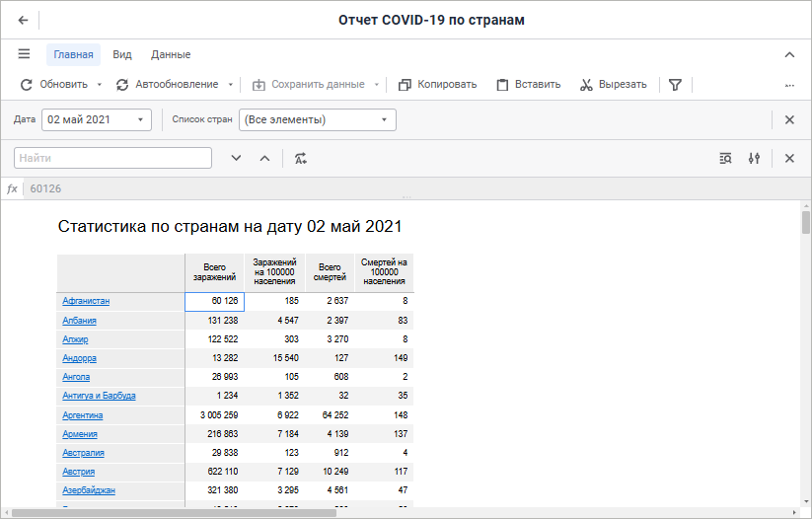812x519 pixels.
Task: Click the Refresh (Обновить) icon
Action: pos(27,85)
